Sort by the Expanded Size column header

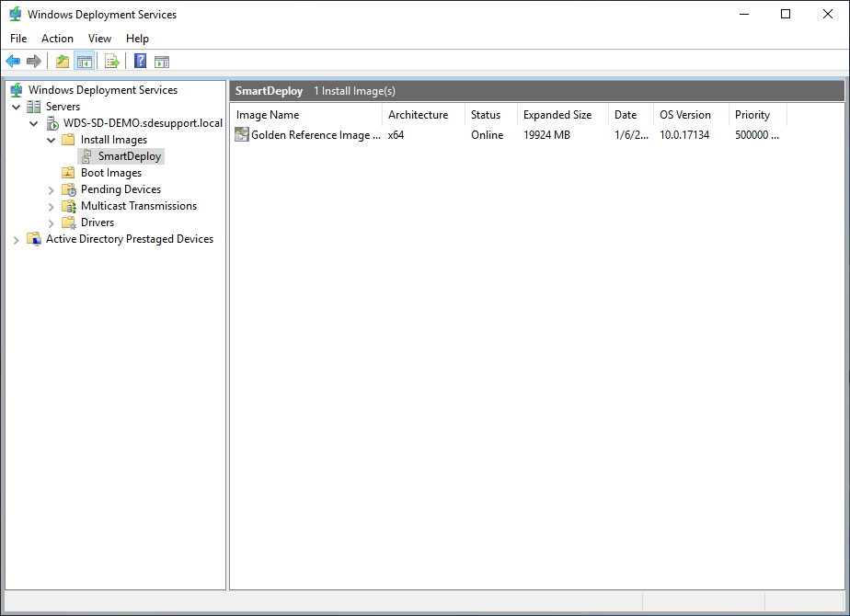point(563,115)
